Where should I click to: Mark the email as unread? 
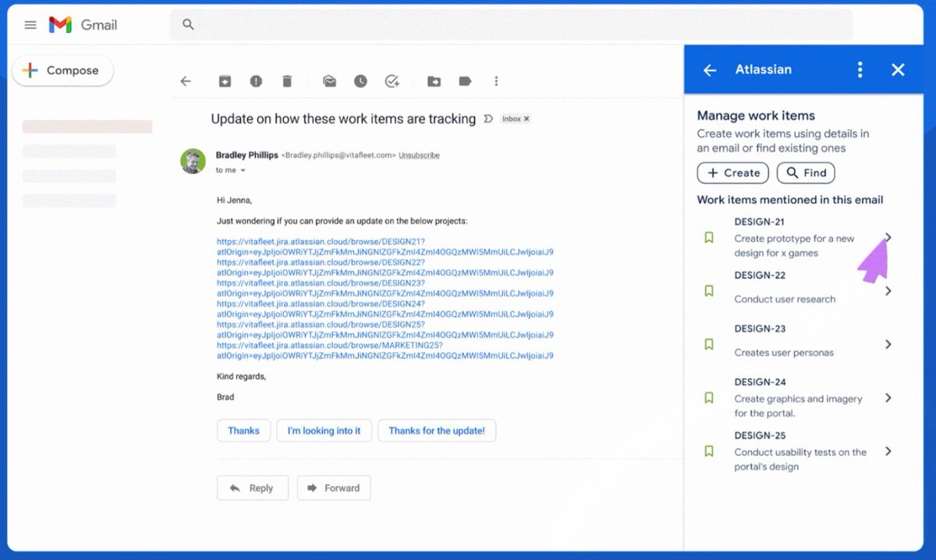click(329, 81)
